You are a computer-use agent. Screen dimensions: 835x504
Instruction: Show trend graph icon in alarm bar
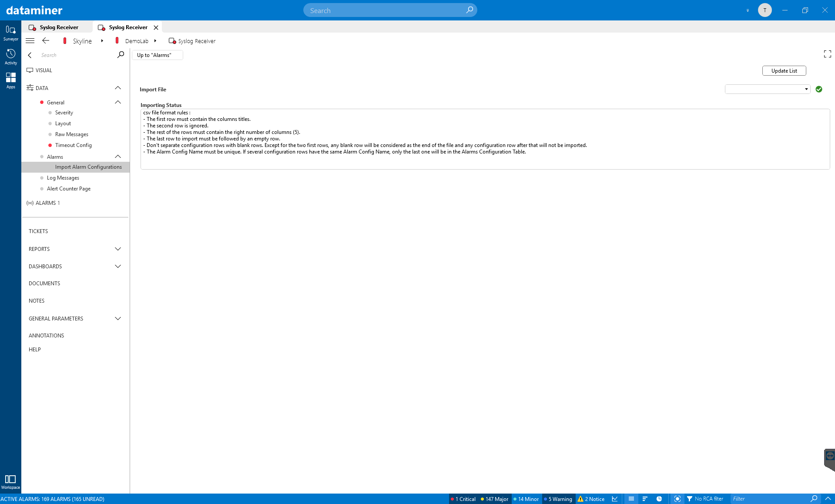click(615, 499)
